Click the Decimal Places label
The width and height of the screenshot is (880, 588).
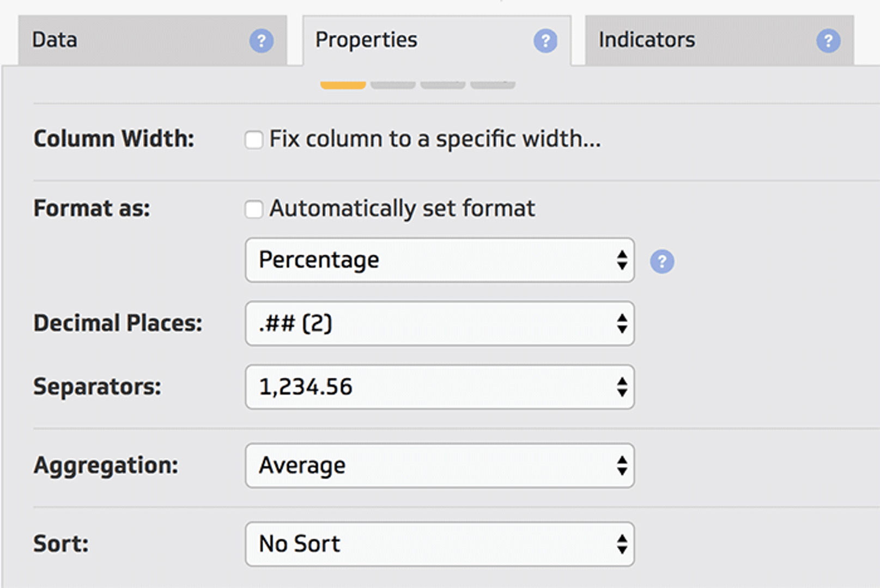click(118, 323)
